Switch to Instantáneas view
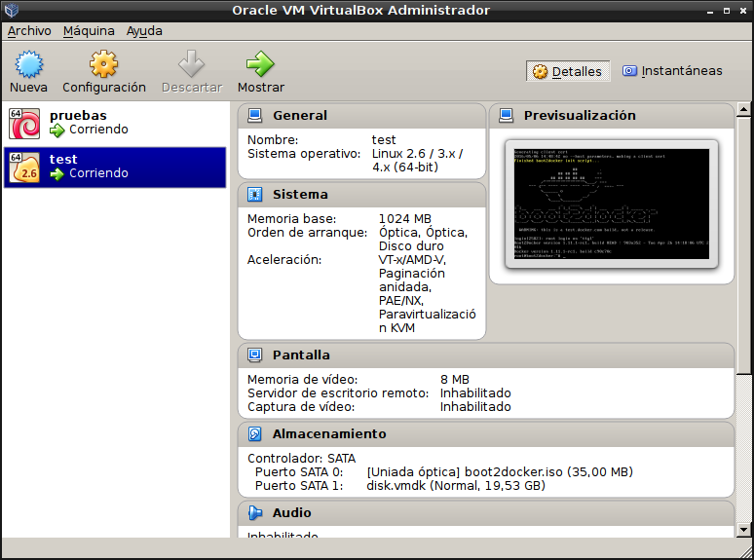 (x=672, y=71)
